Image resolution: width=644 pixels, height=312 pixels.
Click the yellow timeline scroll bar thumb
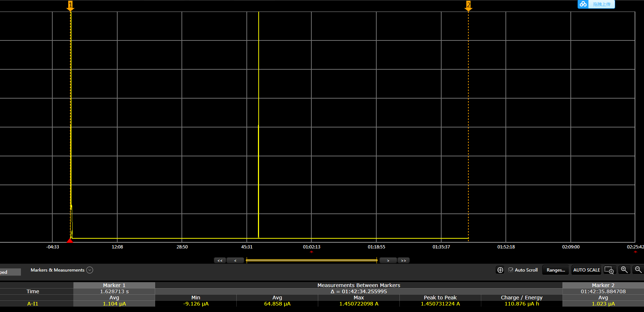[312, 260]
